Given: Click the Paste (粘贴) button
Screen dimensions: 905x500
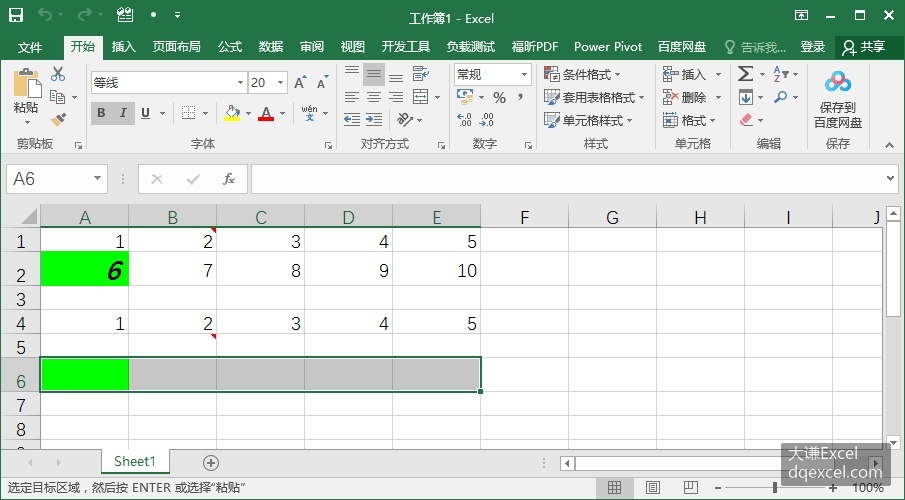Looking at the screenshot, I should [26, 96].
